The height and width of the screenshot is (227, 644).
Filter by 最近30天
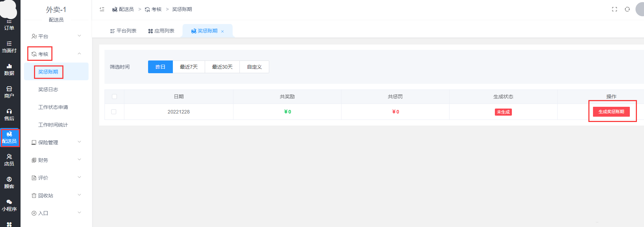pyautogui.click(x=222, y=67)
